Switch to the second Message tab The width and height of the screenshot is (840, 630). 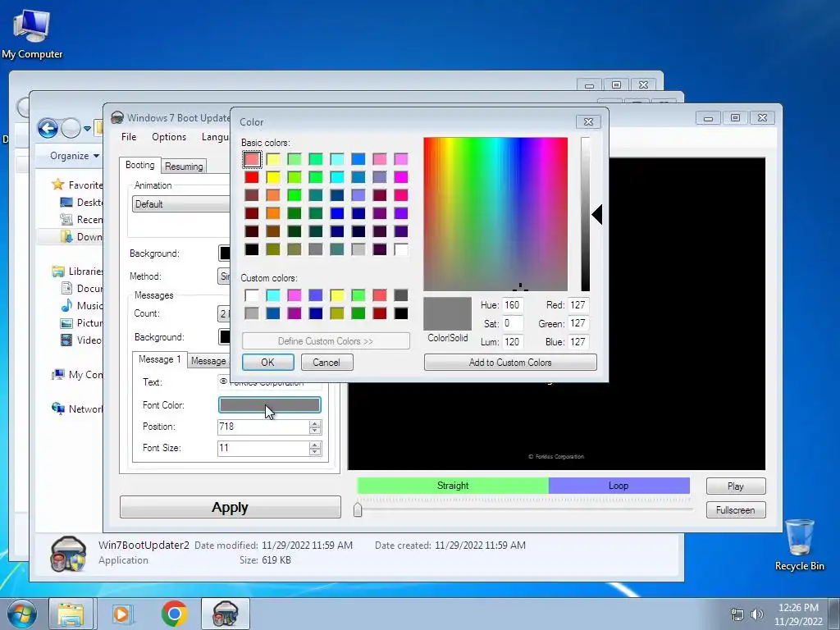click(x=209, y=361)
